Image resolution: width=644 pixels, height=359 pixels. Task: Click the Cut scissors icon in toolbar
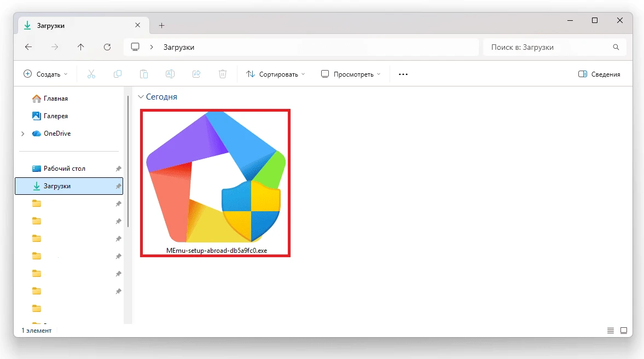91,74
